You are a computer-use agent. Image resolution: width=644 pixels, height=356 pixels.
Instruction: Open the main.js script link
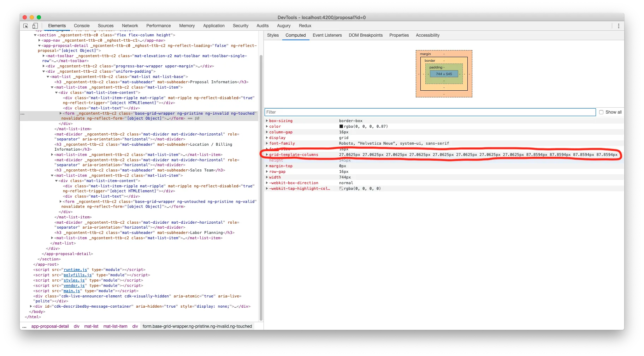tap(72, 291)
